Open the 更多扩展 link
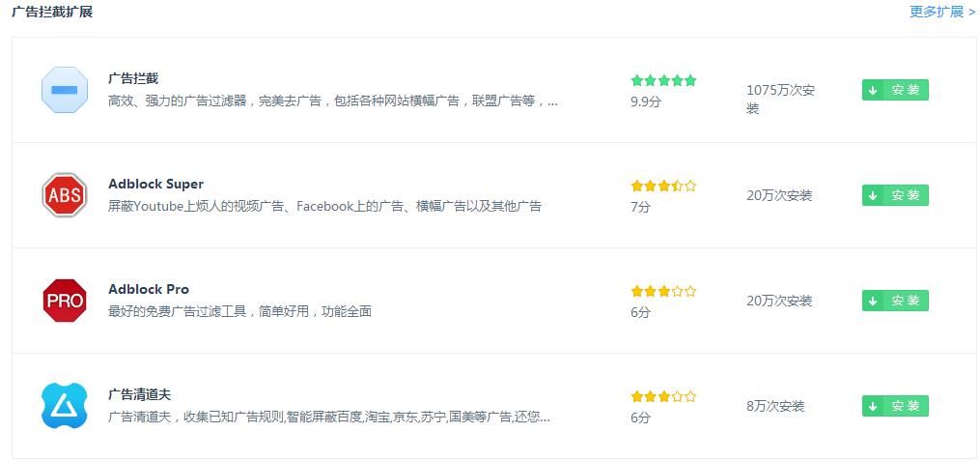 click(941, 12)
